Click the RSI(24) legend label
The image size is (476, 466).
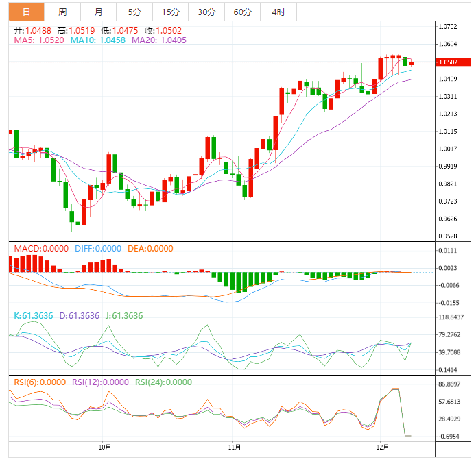tap(163, 382)
